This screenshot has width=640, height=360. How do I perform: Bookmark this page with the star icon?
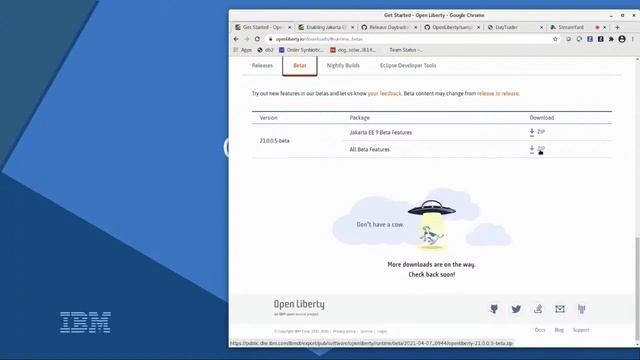tap(555, 39)
